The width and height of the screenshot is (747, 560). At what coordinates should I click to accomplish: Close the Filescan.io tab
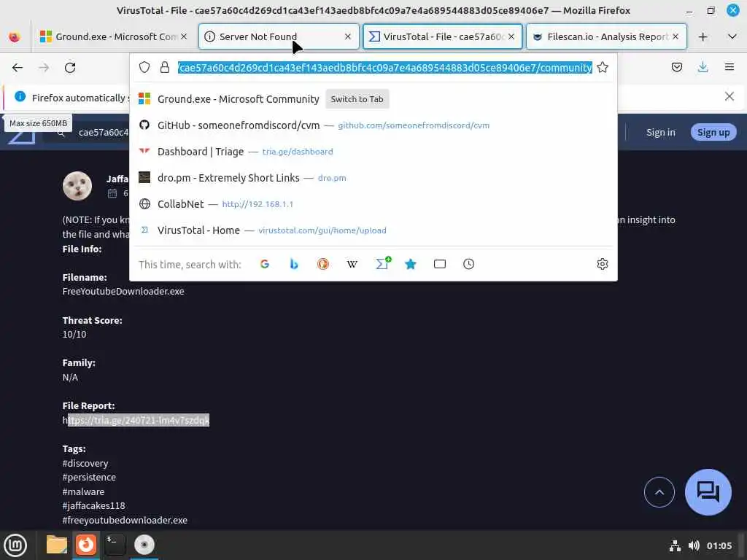point(676,36)
